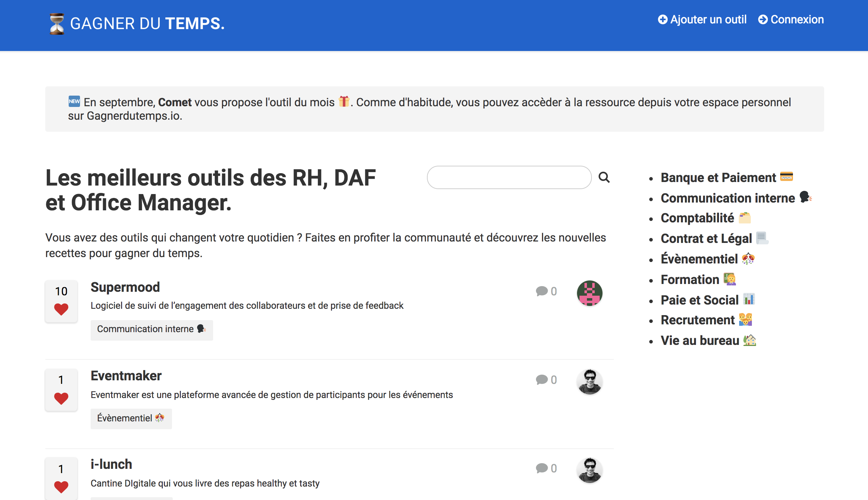Upvote Eventmaker using its heart
868x500 pixels.
(x=61, y=398)
